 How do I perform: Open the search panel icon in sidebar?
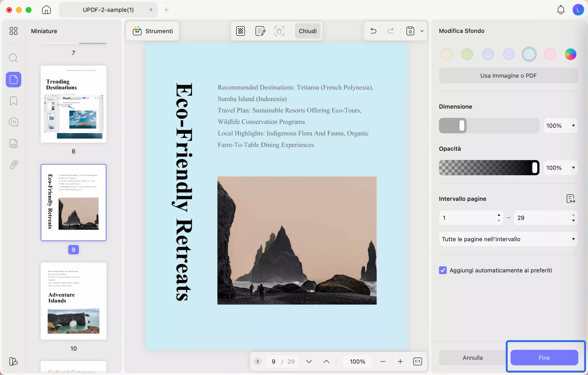14,58
